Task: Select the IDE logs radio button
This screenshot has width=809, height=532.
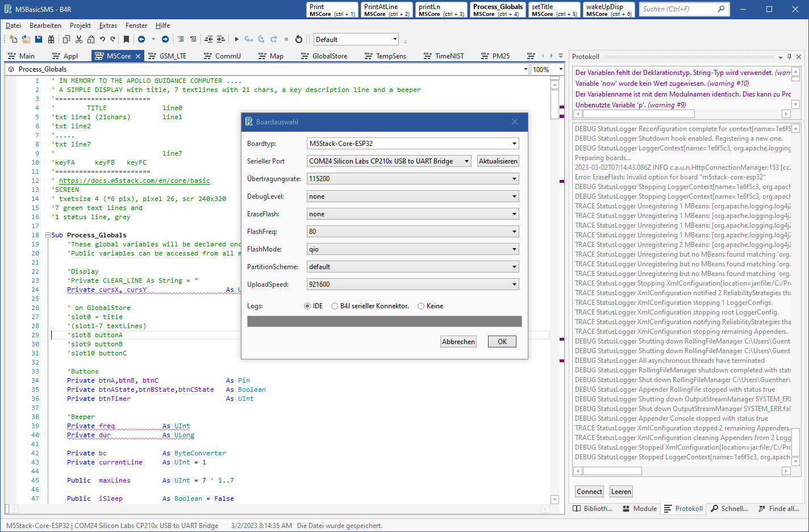Action: click(x=307, y=306)
